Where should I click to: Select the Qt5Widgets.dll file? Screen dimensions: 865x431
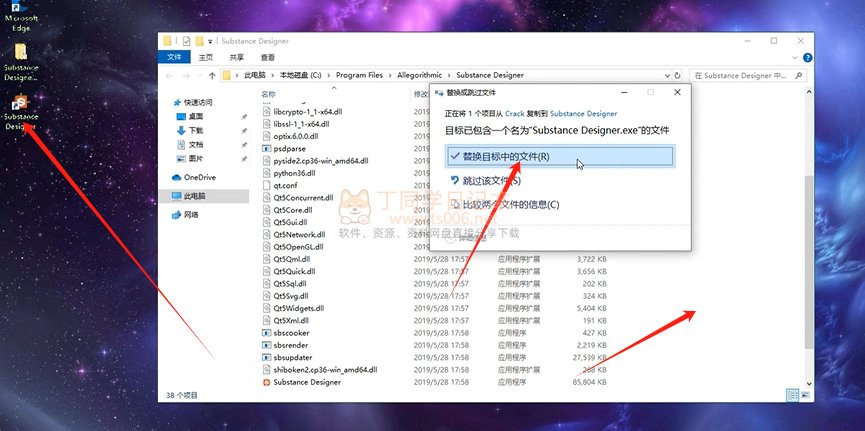(x=298, y=308)
